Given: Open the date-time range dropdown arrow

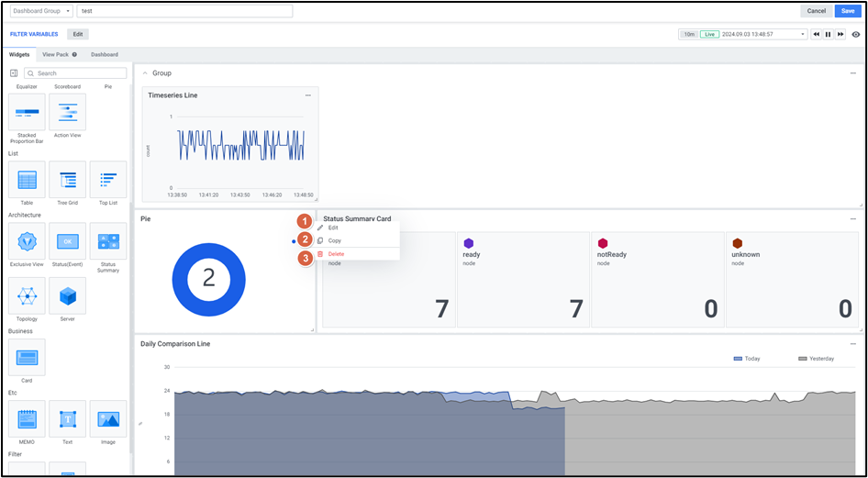Looking at the screenshot, I should [803, 34].
